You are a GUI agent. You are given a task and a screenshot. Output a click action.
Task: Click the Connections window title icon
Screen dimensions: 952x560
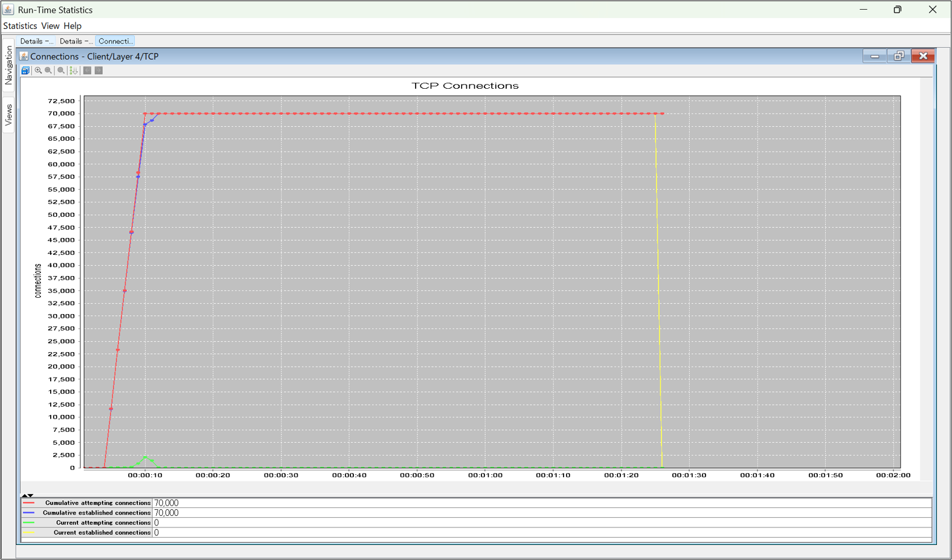24,56
